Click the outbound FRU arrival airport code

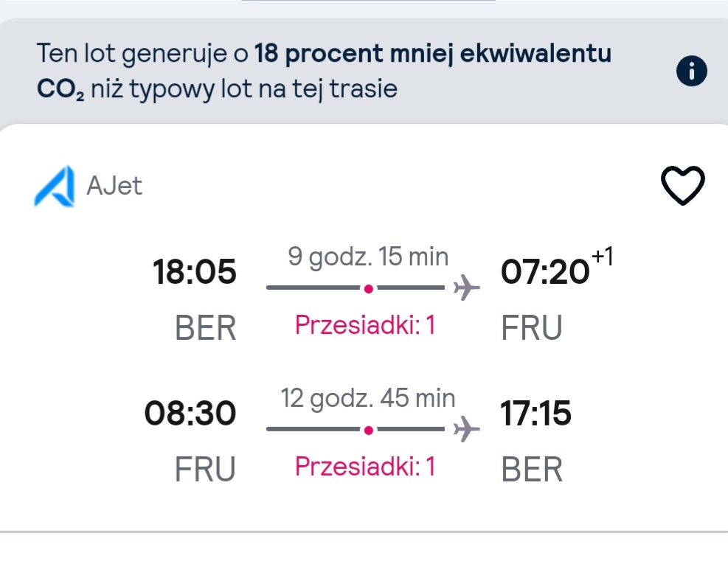click(532, 328)
